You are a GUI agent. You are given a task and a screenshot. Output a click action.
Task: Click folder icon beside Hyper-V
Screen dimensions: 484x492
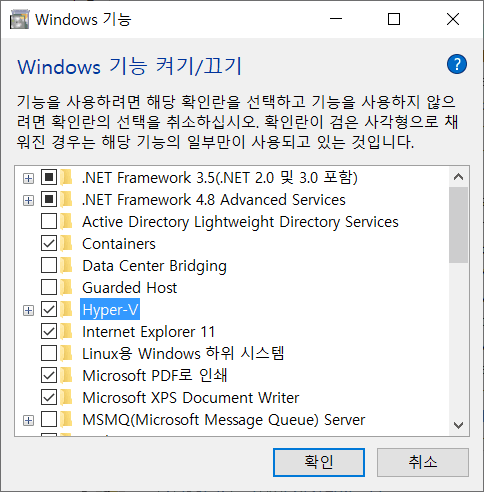pyautogui.click(x=67, y=310)
